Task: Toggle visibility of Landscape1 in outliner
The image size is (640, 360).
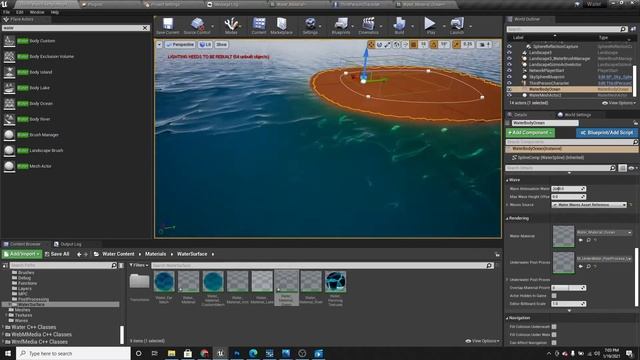Action: tap(509, 53)
